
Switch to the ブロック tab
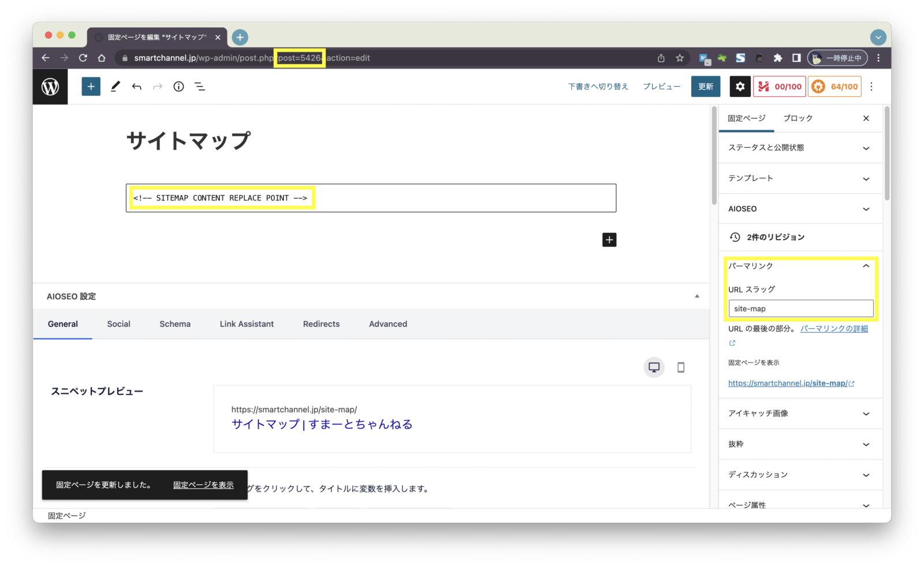[x=798, y=118]
